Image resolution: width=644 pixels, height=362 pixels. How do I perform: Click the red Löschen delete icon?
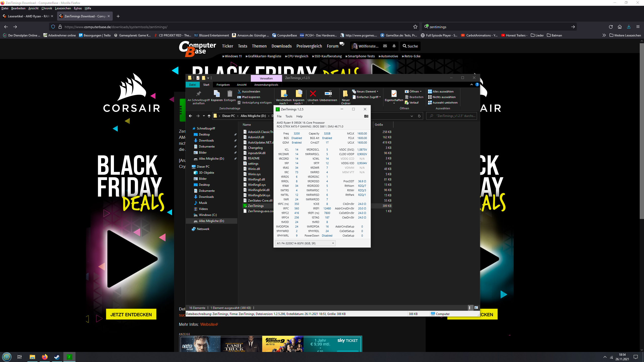pyautogui.click(x=313, y=94)
